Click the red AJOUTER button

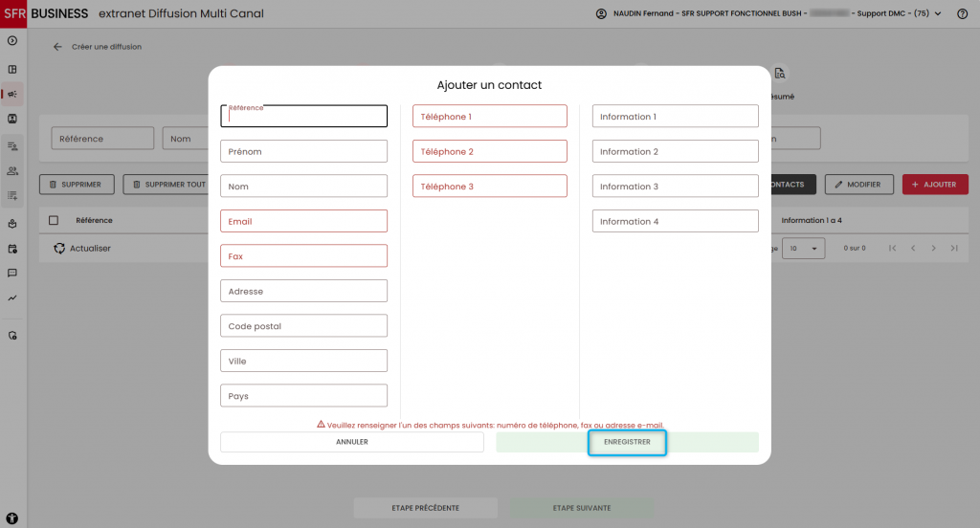tap(935, 185)
